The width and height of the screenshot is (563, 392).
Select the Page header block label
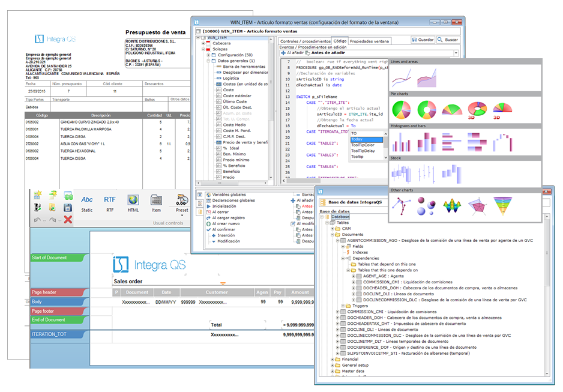click(59, 292)
